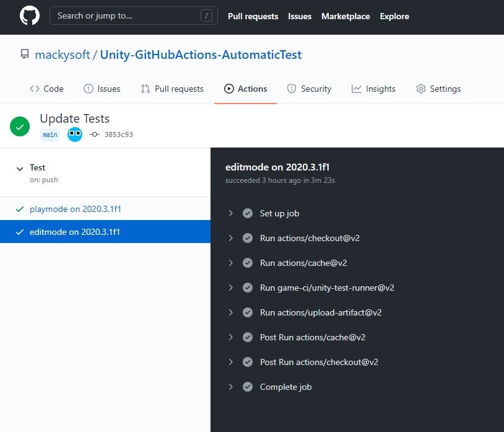504x432 pixels.
Task: Open the Insights tab
Action: (373, 89)
